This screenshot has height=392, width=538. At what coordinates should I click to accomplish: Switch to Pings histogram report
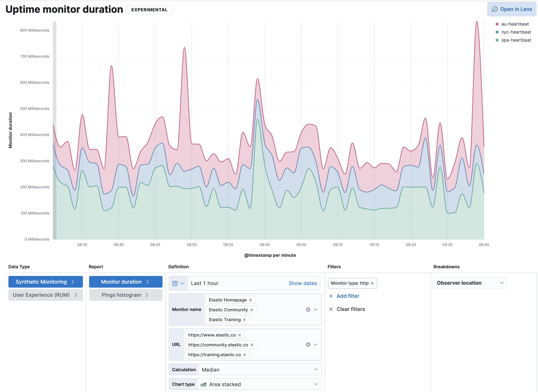click(125, 295)
